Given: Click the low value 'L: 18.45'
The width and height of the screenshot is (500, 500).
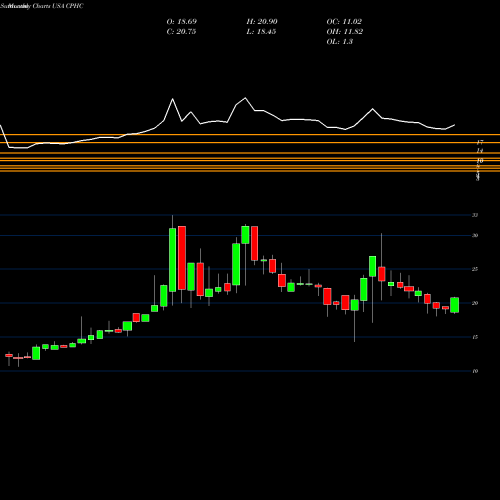Looking at the screenshot, I should [x=261, y=32].
